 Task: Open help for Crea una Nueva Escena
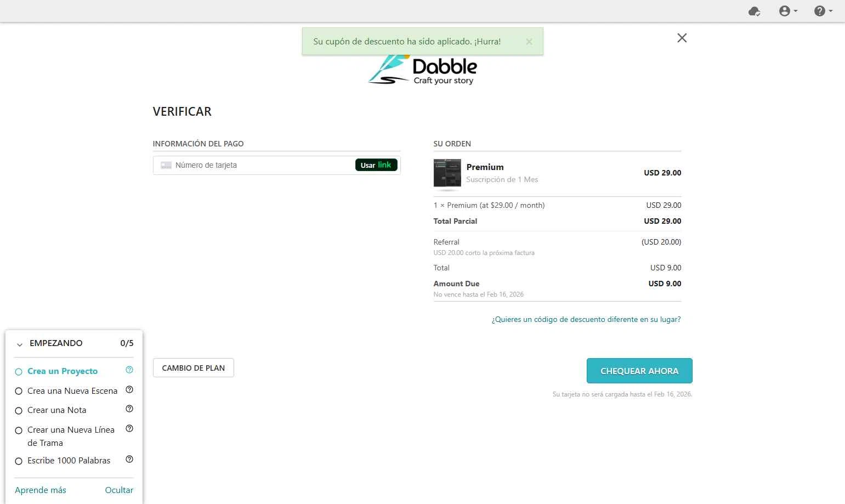(129, 389)
